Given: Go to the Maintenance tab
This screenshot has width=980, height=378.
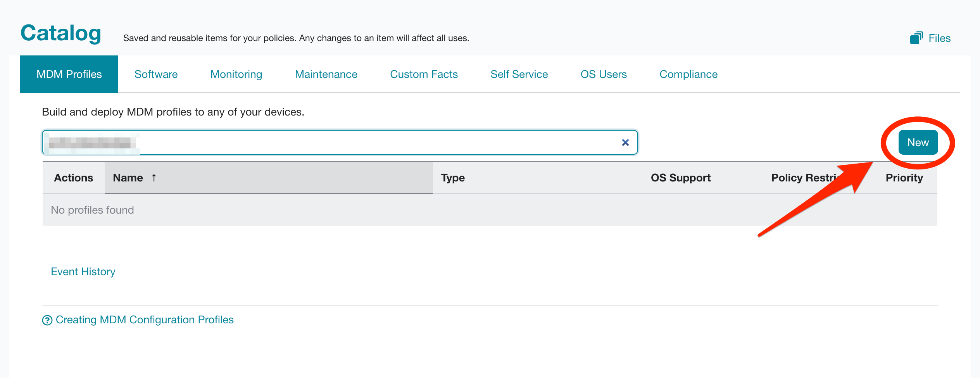Looking at the screenshot, I should pos(326,74).
